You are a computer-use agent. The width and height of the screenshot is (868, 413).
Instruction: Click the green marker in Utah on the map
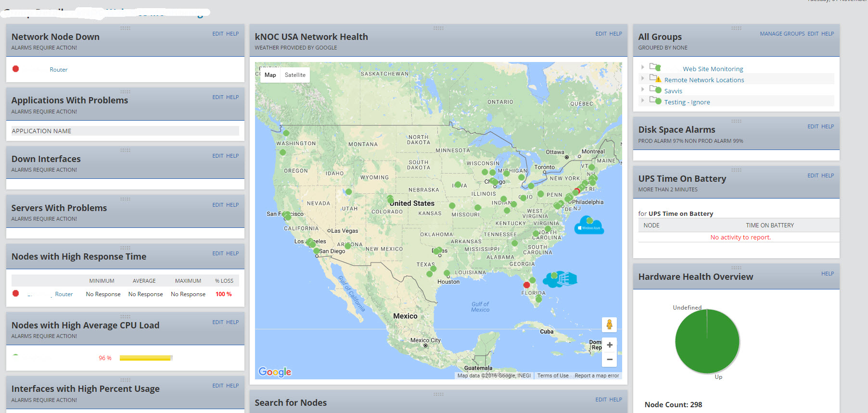pyautogui.click(x=349, y=192)
